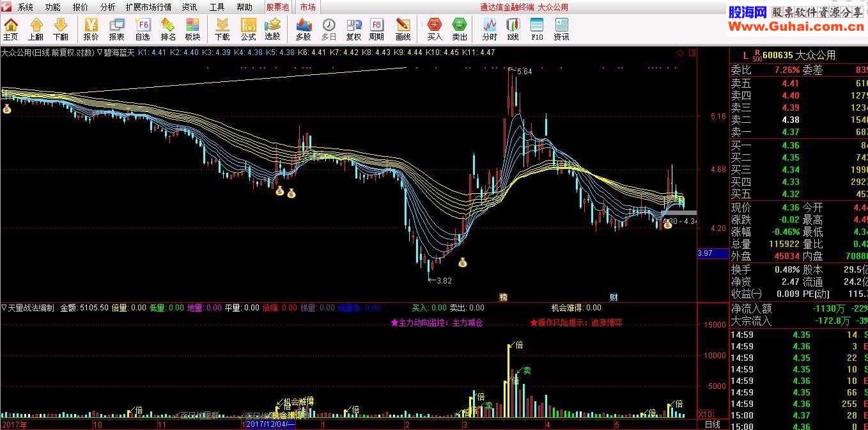Open the 系统 menu
The image size is (868, 430).
click(x=26, y=7)
